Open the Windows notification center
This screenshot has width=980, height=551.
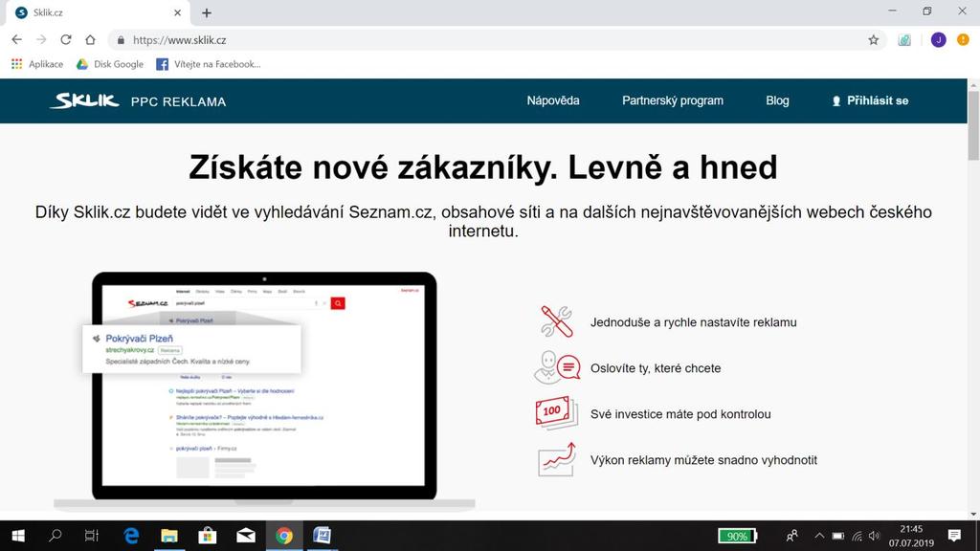click(x=954, y=536)
